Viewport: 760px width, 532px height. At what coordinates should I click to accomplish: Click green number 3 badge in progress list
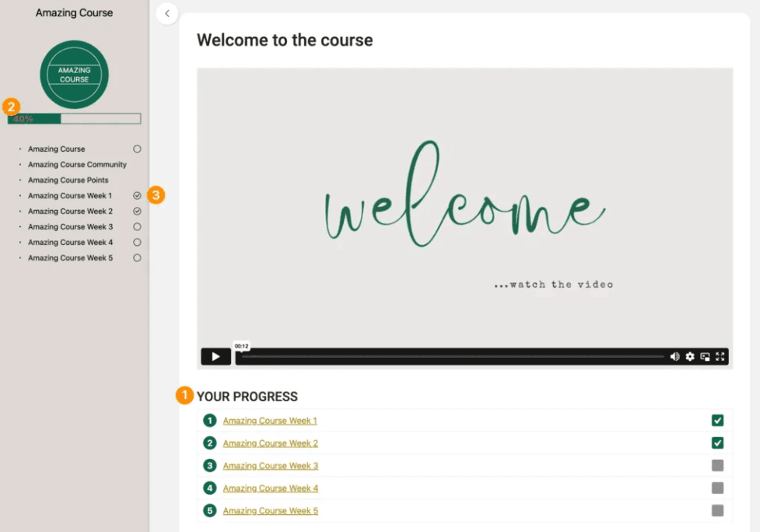click(x=209, y=466)
